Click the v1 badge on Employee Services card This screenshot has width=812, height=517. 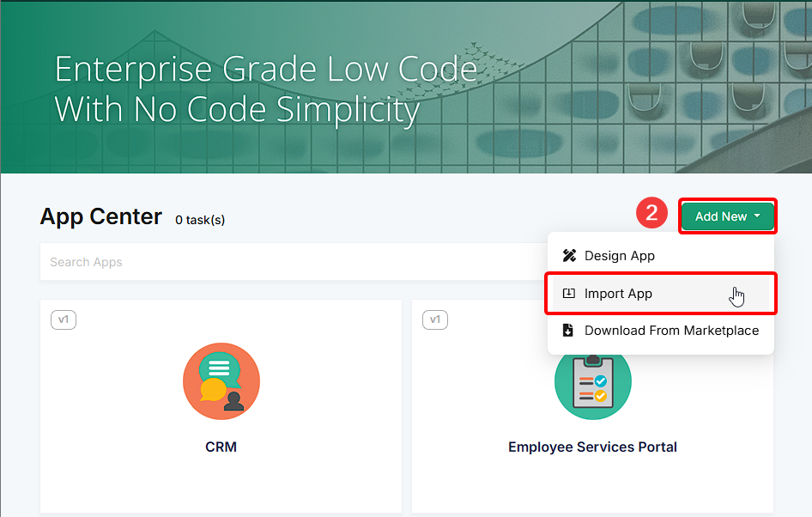(435, 319)
